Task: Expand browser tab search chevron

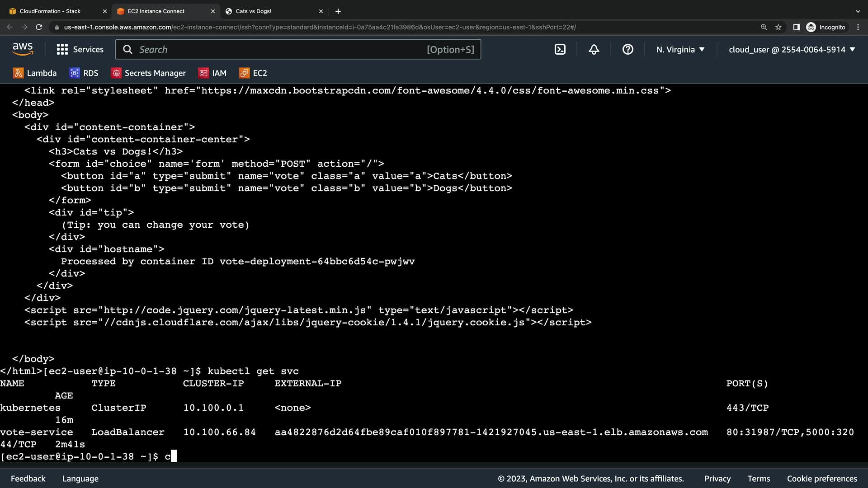Action: pyautogui.click(x=858, y=11)
